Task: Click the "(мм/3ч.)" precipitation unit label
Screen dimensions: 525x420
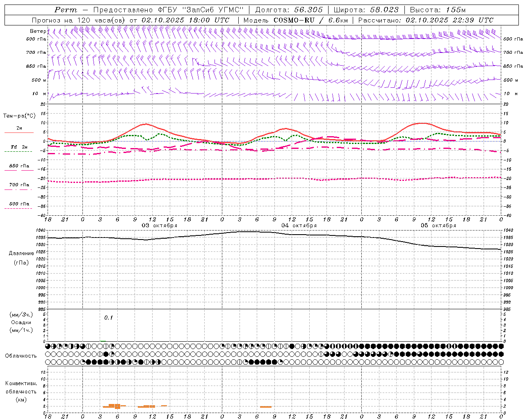Action: [x=21, y=315]
